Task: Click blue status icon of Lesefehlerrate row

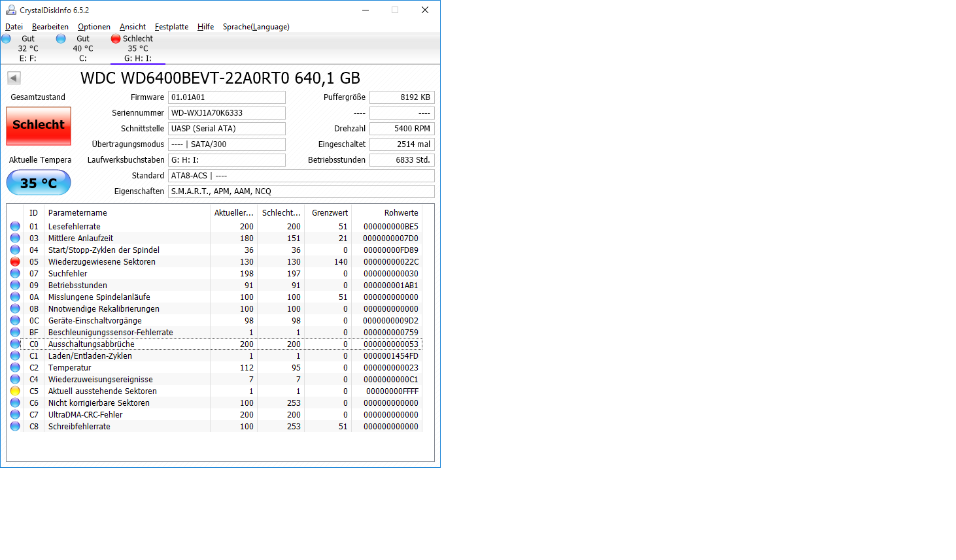Action: pos(15,226)
